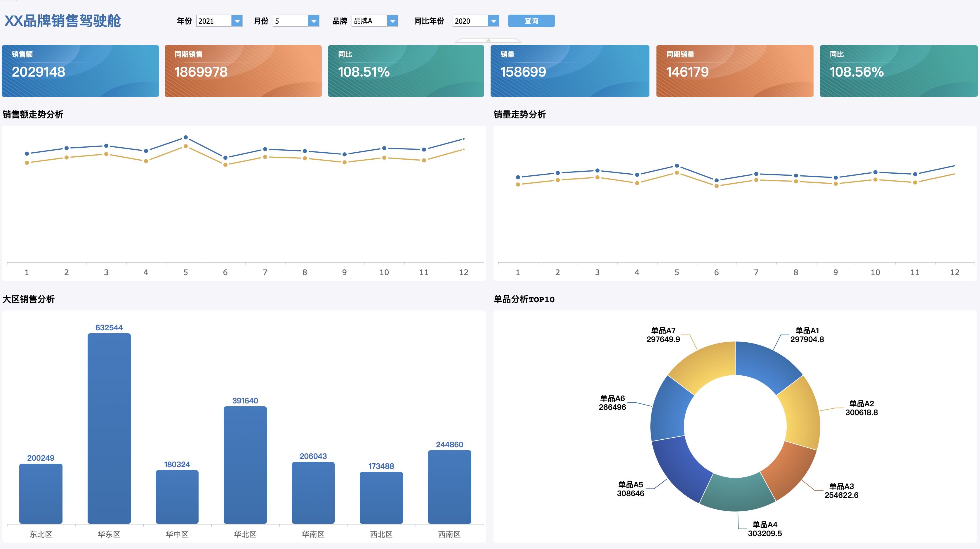Expand the 同比年份 comparison year dropdown
This screenshot has width=980, height=549.
click(494, 21)
